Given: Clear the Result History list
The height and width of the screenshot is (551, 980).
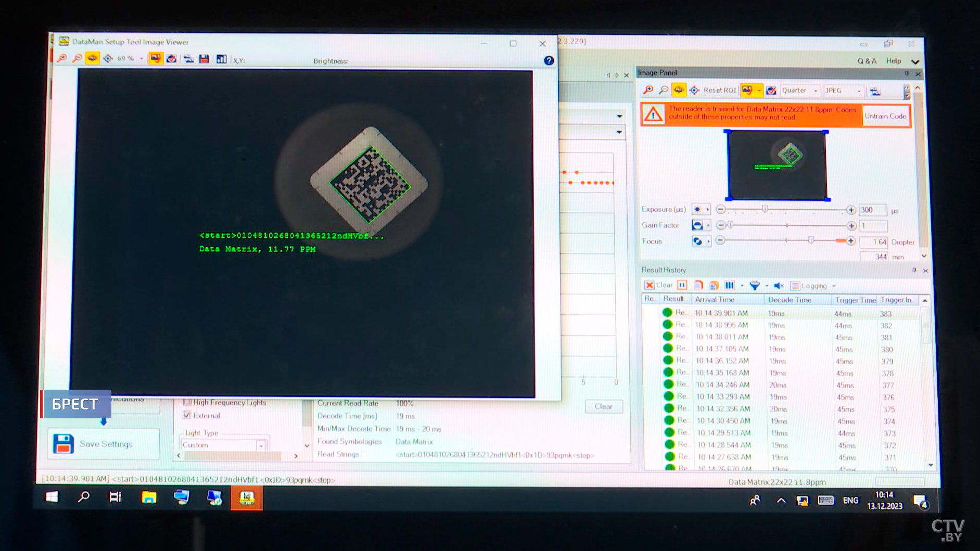Looking at the screenshot, I should coord(659,285).
